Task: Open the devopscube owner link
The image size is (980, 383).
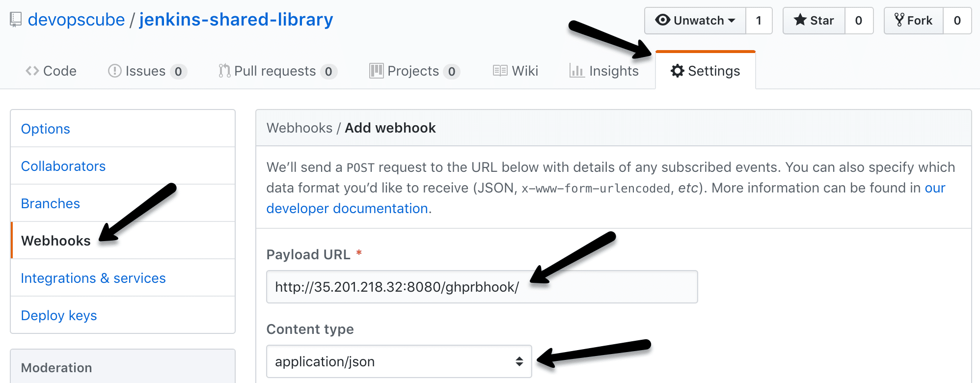Action: pyautogui.click(x=76, y=20)
